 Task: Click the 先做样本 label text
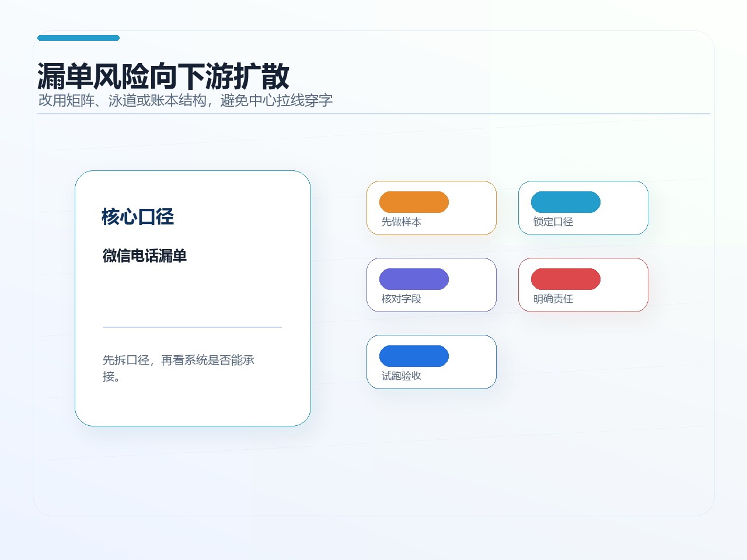[x=402, y=222]
